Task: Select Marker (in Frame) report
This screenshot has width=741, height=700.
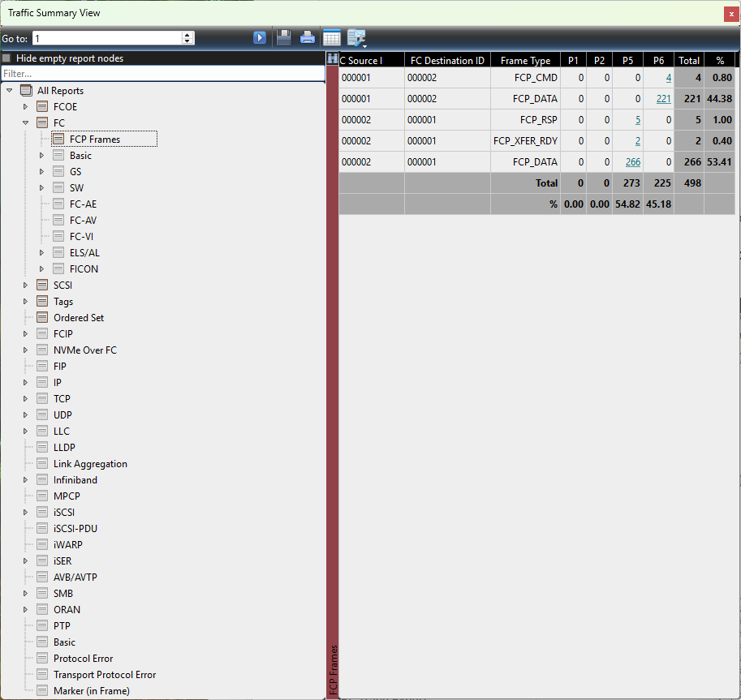Action: 92,691
